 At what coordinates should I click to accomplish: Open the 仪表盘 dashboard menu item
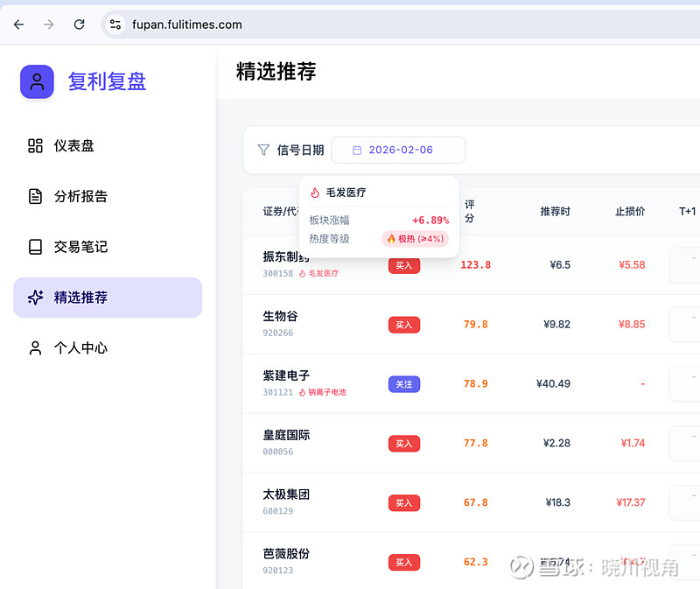(73, 146)
